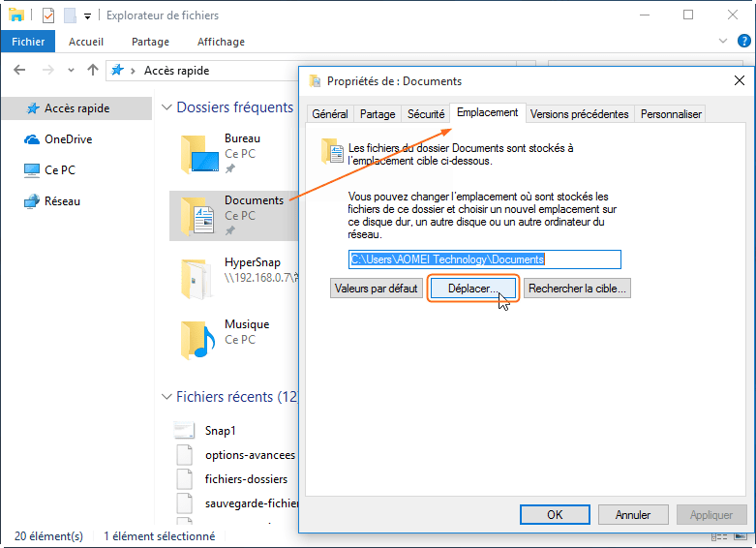Switch to the Général tab in Properties
This screenshot has width=756, height=548.
[x=330, y=114]
